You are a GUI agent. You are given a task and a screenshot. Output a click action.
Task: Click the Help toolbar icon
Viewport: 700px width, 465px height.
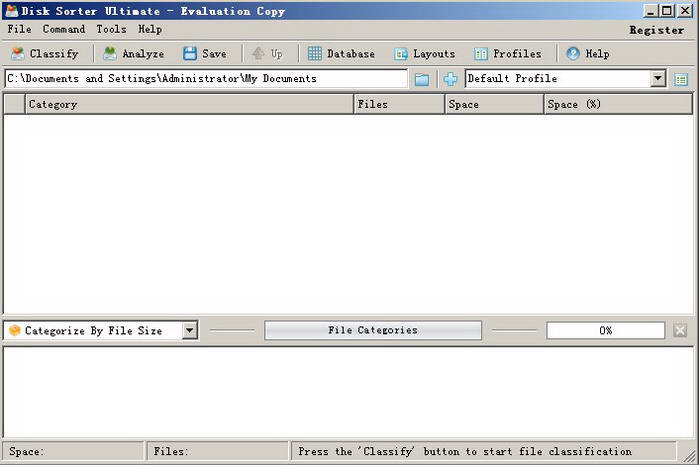(x=573, y=54)
